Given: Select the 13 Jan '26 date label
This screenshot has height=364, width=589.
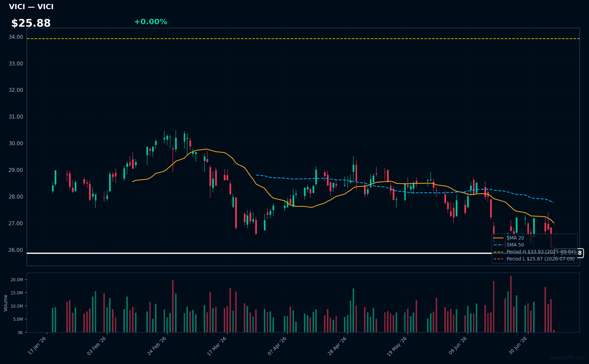Looking at the screenshot, I should pyautogui.click(x=37, y=346).
